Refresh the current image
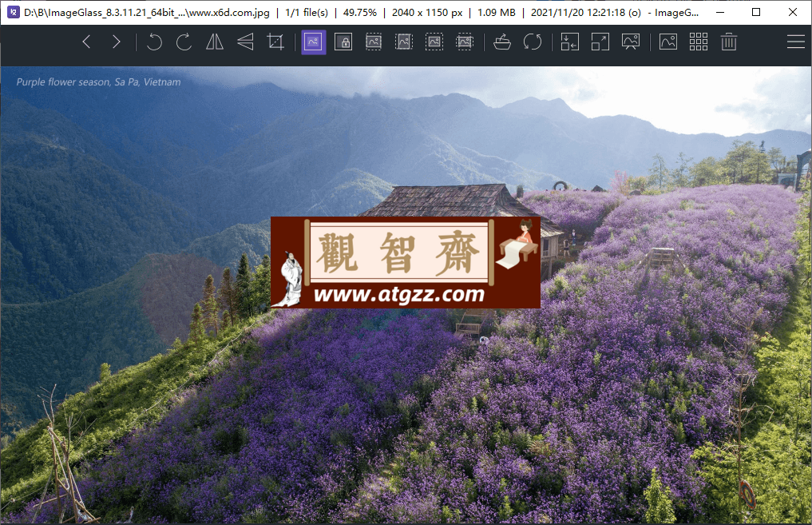 click(x=533, y=42)
